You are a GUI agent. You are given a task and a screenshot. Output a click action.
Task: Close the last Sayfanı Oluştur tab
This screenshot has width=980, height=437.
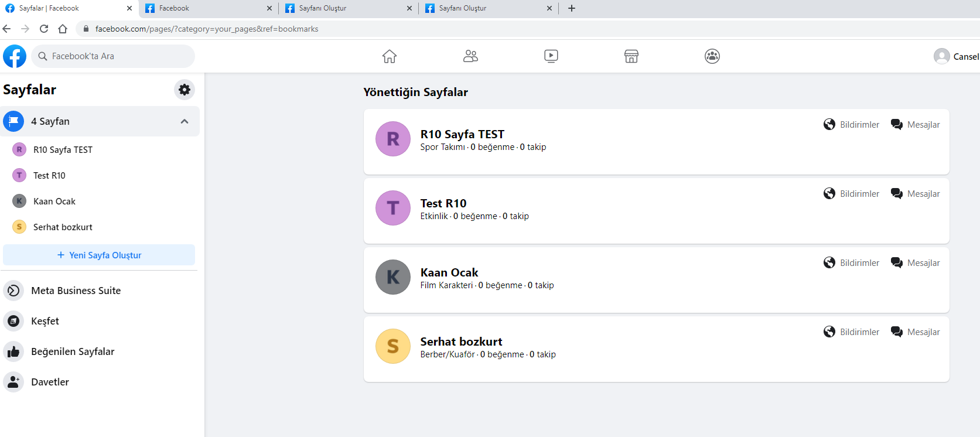[x=549, y=8]
